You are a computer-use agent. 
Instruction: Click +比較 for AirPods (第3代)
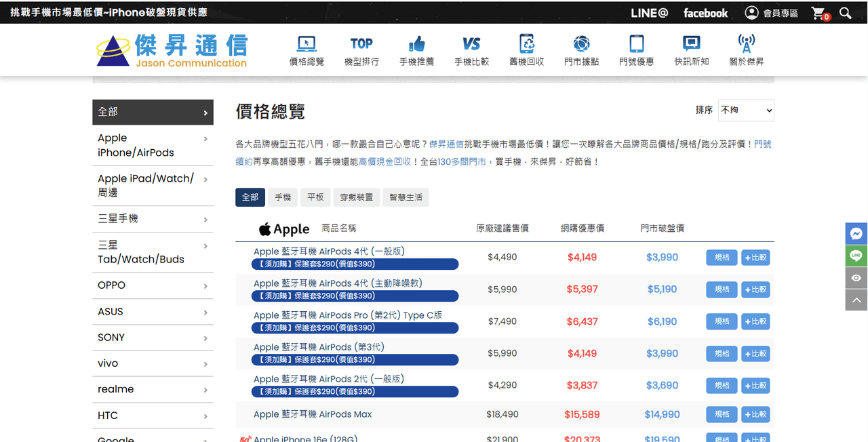click(755, 353)
